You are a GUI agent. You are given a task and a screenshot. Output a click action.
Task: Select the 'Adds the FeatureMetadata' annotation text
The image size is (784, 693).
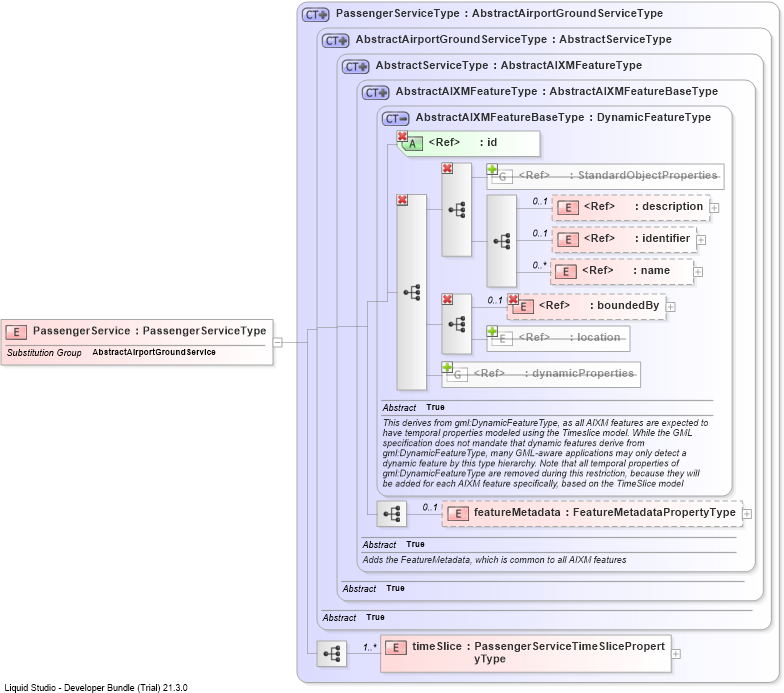click(494, 560)
